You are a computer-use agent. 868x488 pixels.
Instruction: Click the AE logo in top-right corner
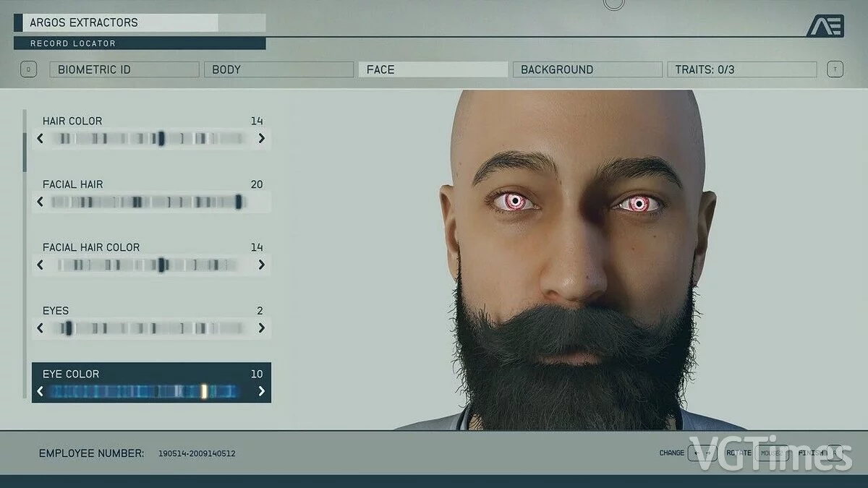[825, 25]
